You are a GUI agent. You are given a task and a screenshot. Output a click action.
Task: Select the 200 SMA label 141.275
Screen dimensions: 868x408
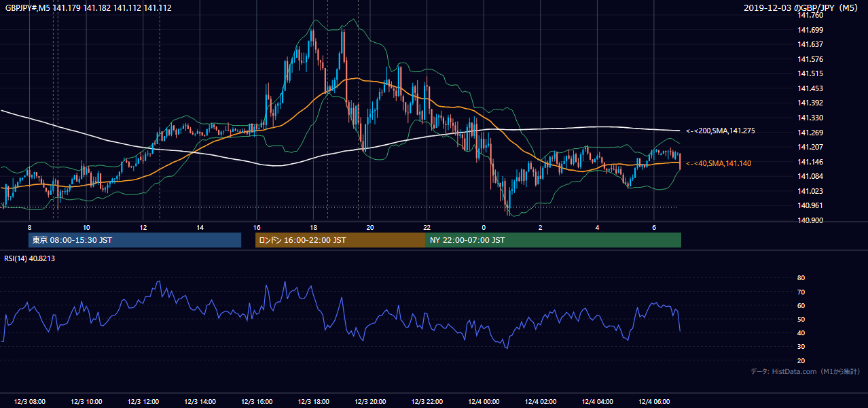[720, 131]
